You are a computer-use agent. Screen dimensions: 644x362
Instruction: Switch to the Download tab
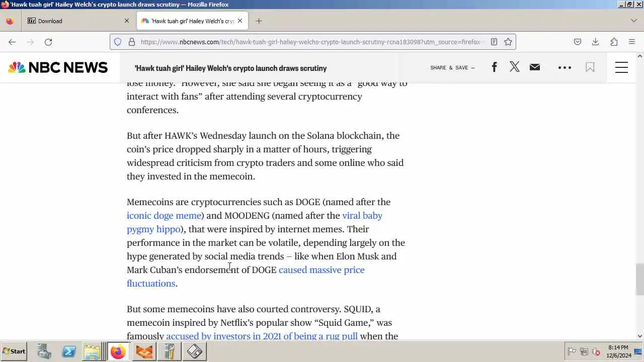point(78,21)
